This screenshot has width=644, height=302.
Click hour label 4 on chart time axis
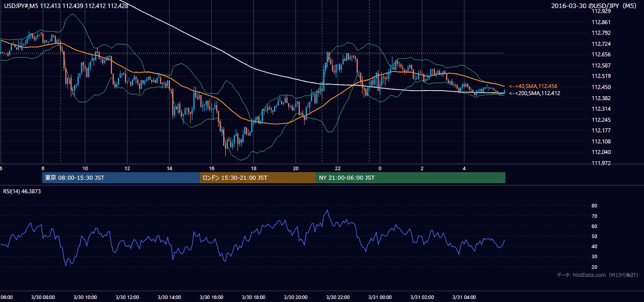[x=465, y=168]
